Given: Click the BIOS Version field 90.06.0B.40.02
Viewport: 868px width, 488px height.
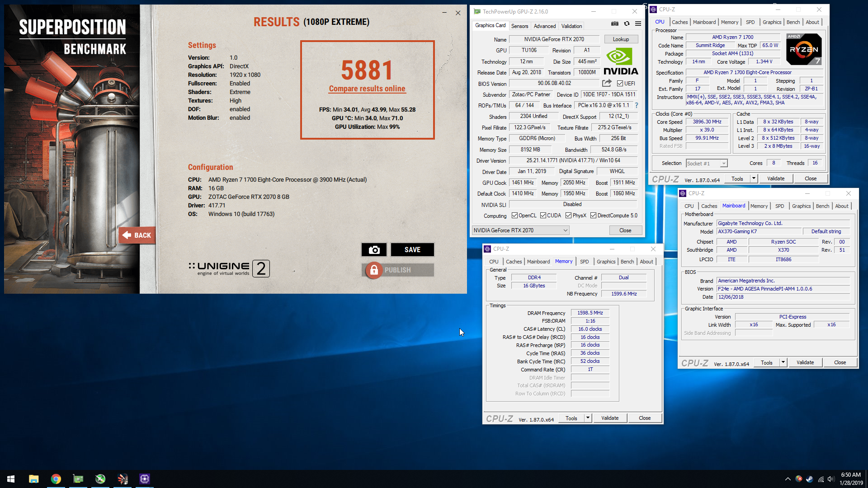Looking at the screenshot, I should tap(554, 83).
